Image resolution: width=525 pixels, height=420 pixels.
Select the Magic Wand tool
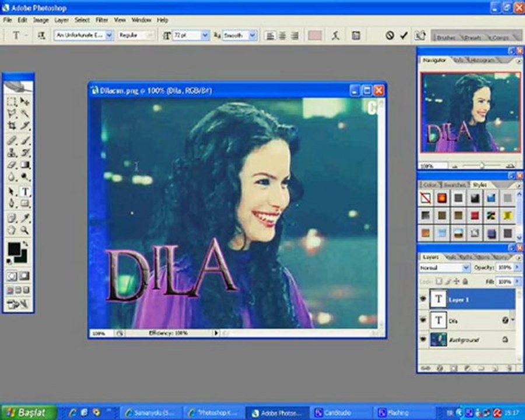(24, 114)
